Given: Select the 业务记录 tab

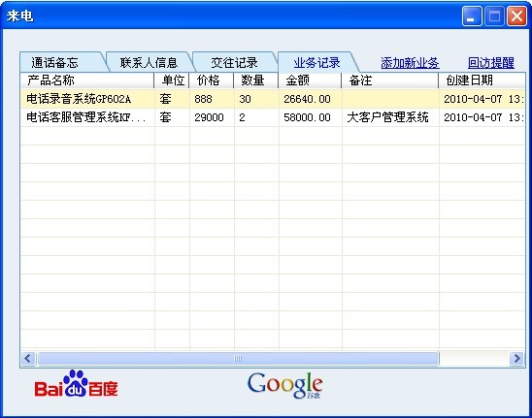Looking at the screenshot, I should (316, 62).
